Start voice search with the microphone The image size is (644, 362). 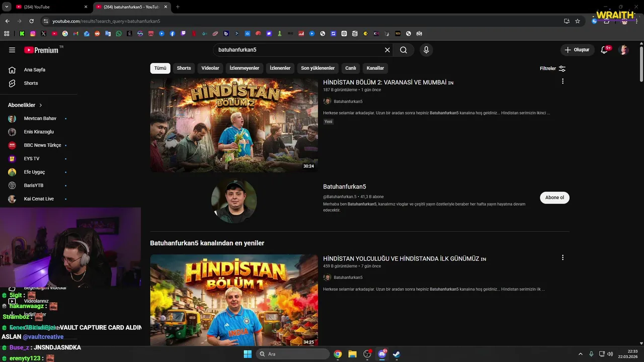coord(426,50)
